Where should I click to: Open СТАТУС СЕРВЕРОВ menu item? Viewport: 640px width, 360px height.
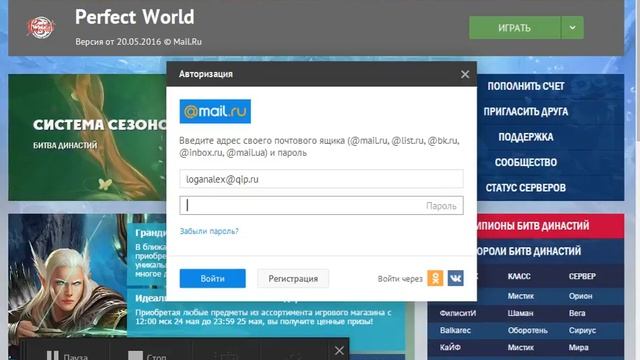tap(526, 187)
